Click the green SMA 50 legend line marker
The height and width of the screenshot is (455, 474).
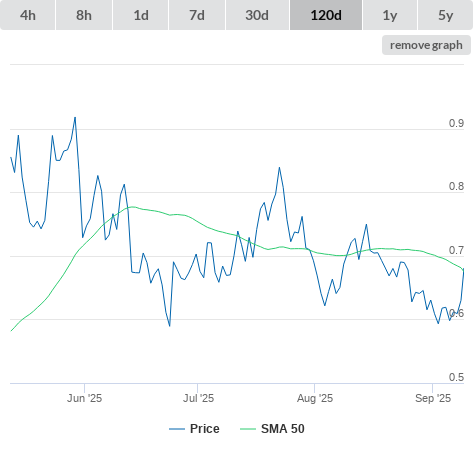tap(248, 429)
